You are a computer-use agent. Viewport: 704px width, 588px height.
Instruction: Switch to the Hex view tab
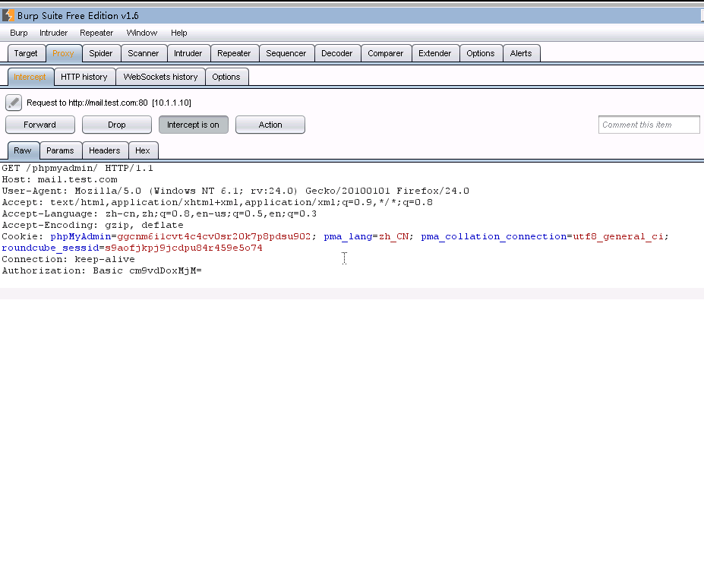pyautogui.click(x=143, y=150)
